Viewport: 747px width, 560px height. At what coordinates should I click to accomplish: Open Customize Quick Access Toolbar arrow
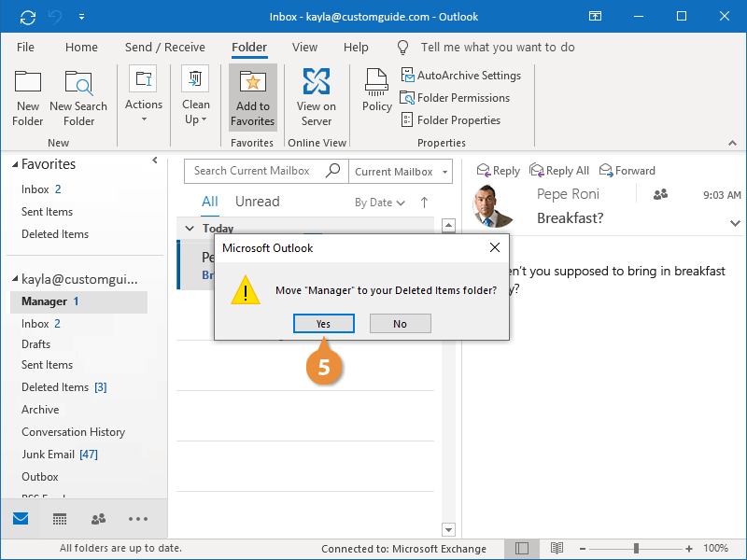(x=81, y=17)
